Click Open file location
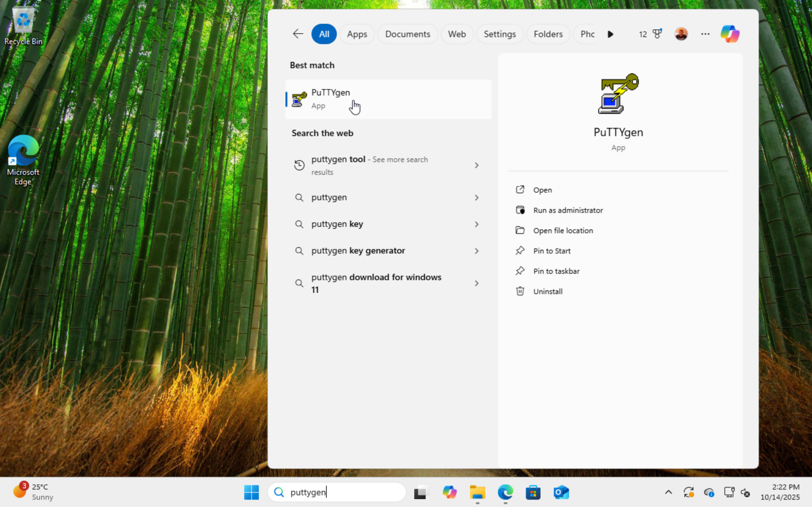 click(563, 231)
